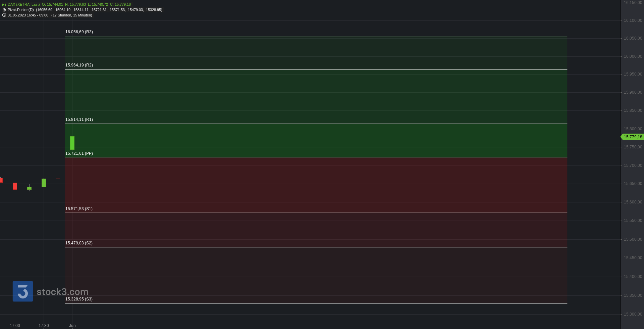Click the 15.479,03 (S2) support label
This screenshot has height=329, width=644.
click(x=79, y=243)
